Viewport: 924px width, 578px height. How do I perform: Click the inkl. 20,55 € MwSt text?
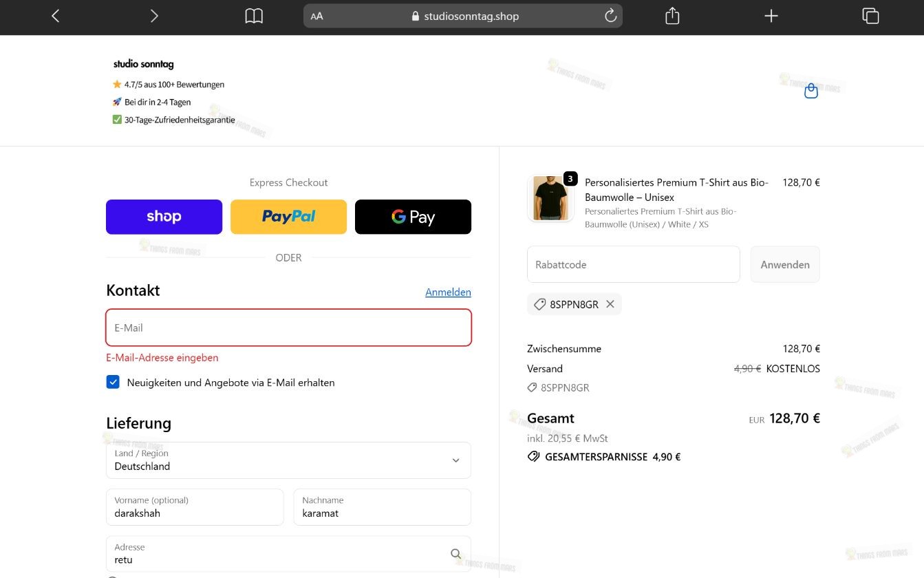(568, 438)
